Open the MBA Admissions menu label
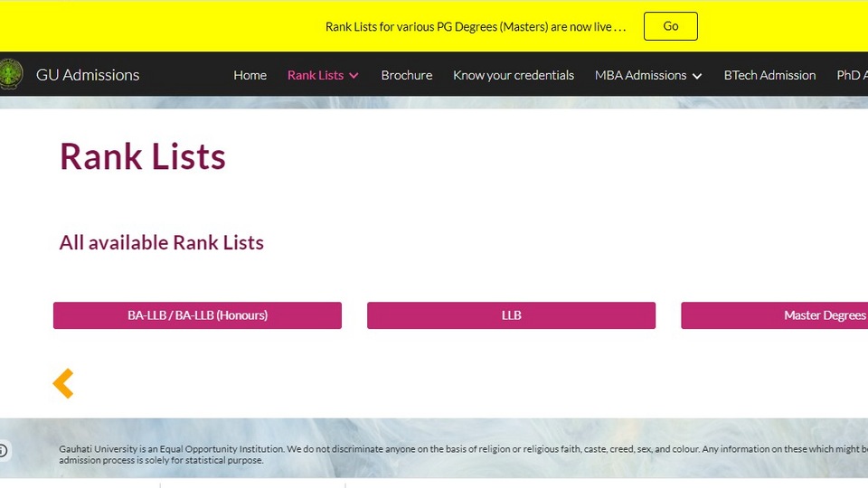This screenshot has height=488, width=868. tap(640, 75)
